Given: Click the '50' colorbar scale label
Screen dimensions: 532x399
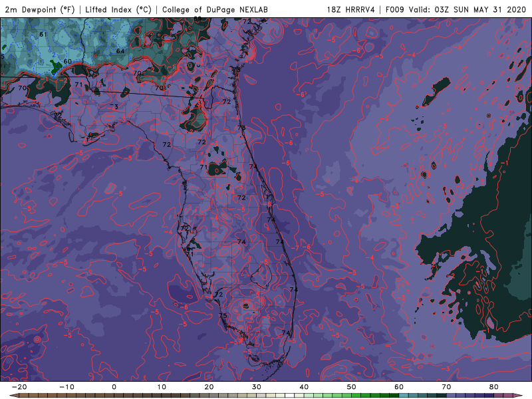Looking at the screenshot, I should [352, 387].
